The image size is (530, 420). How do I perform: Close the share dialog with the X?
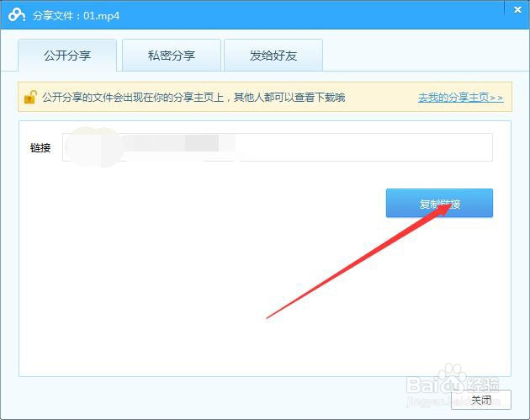(517, 10)
